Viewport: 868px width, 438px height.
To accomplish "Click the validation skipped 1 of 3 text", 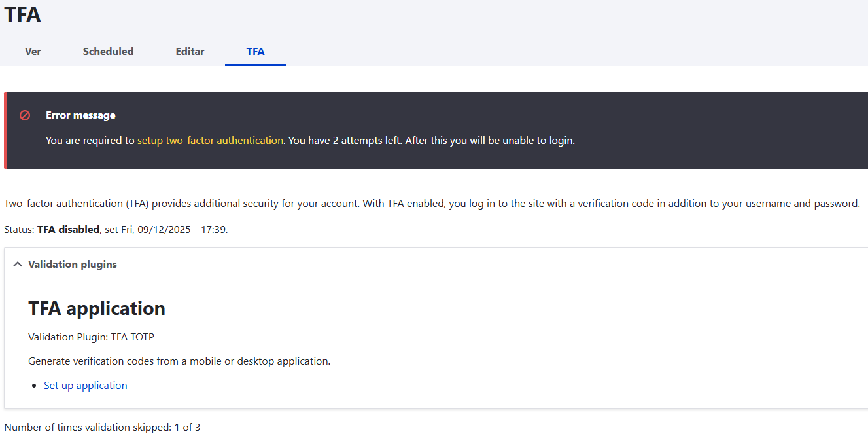I will (x=102, y=428).
